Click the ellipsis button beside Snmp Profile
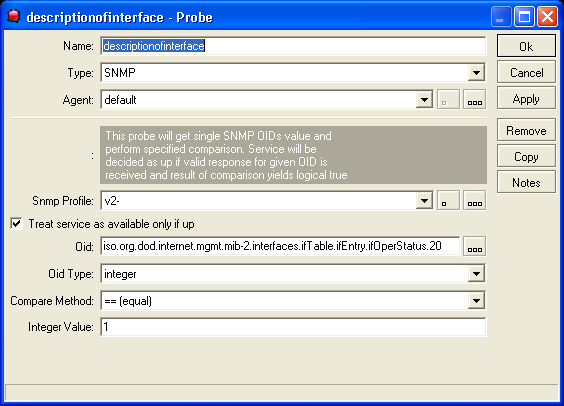This screenshot has width=564, height=406. click(474, 201)
